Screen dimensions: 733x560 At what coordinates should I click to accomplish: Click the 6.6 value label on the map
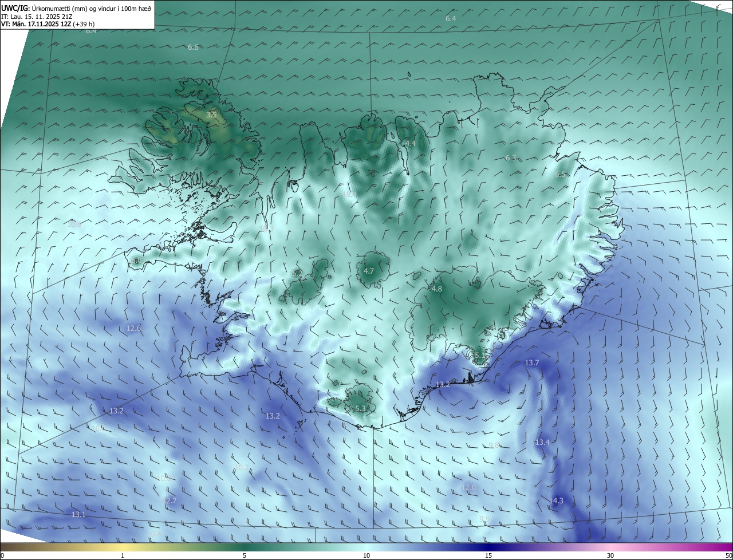point(193,47)
